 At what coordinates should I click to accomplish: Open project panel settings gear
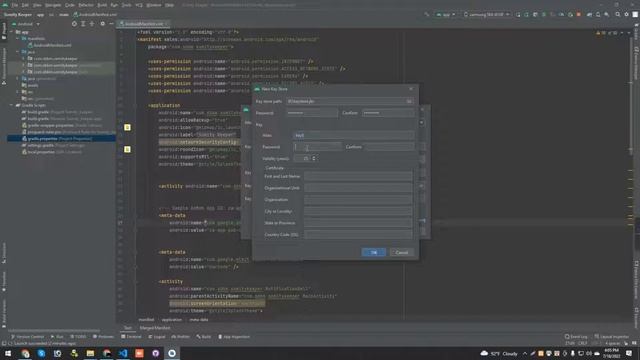(102, 24)
